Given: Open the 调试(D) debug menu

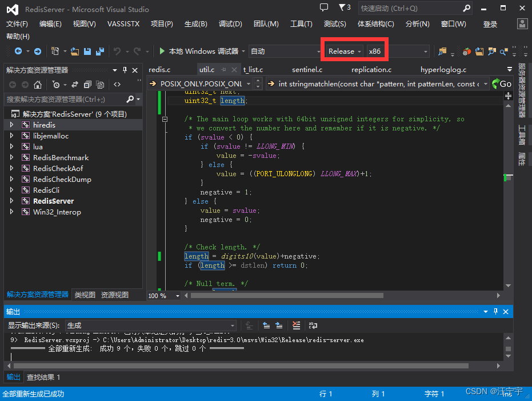Looking at the screenshot, I should pos(230,24).
